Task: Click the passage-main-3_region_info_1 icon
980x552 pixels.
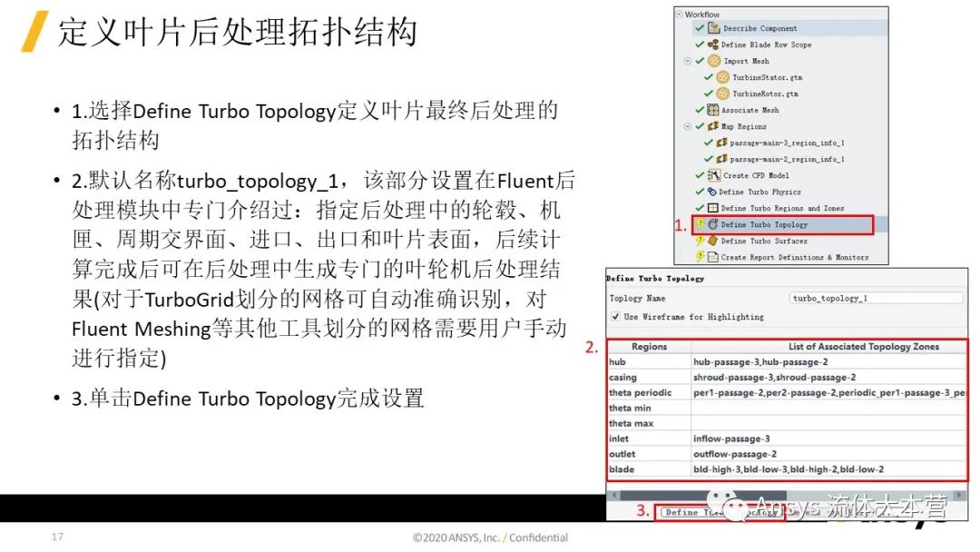Action: pos(721,143)
